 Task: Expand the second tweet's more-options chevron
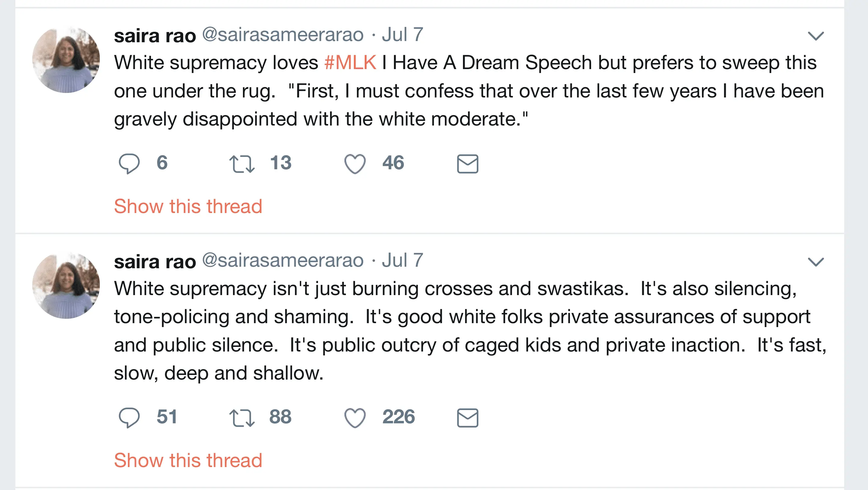tap(816, 262)
